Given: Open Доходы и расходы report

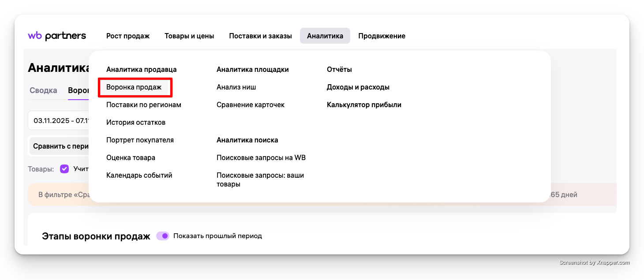Looking at the screenshot, I should (x=358, y=87).
